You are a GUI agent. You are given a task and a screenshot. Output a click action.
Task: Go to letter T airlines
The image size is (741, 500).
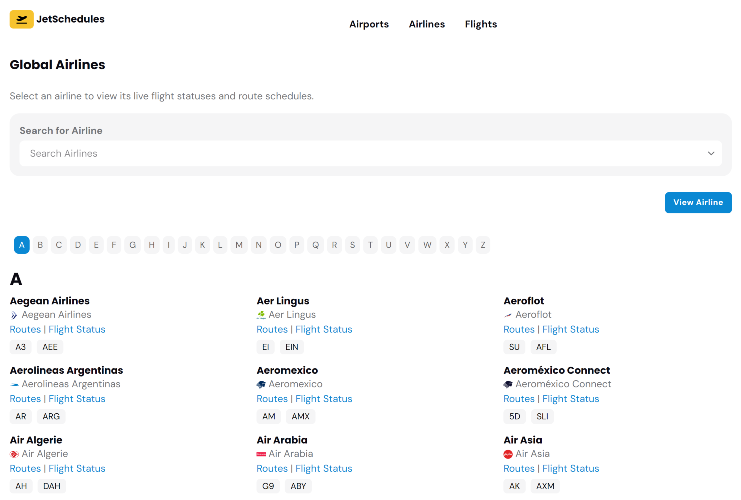click(370, 245)
